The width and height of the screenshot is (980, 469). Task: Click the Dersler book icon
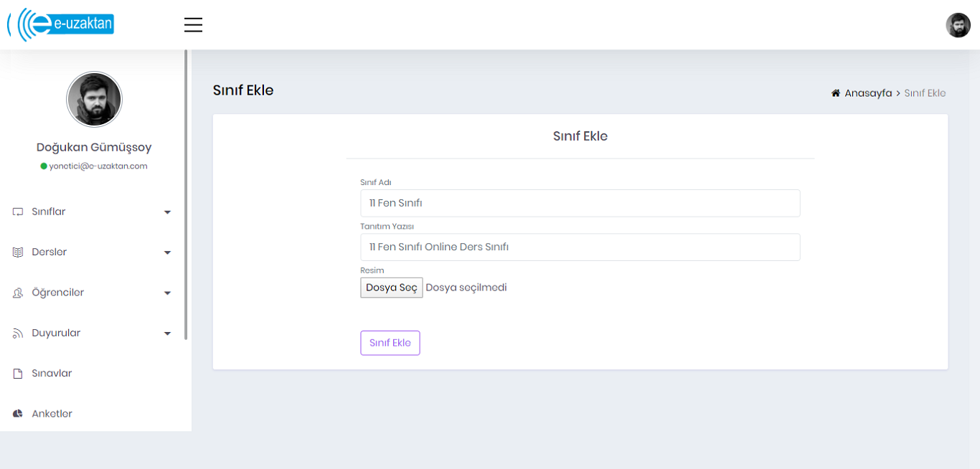(x=18, y=252)
